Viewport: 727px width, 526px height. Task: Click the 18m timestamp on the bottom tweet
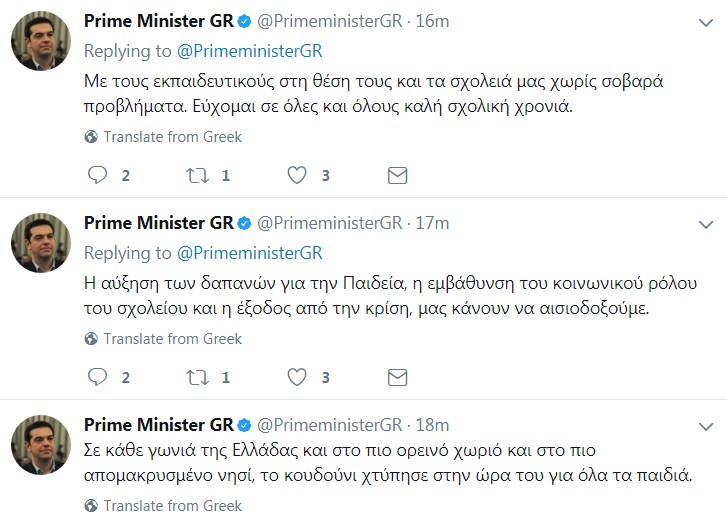pyautogui.click(x=432, y=425)
